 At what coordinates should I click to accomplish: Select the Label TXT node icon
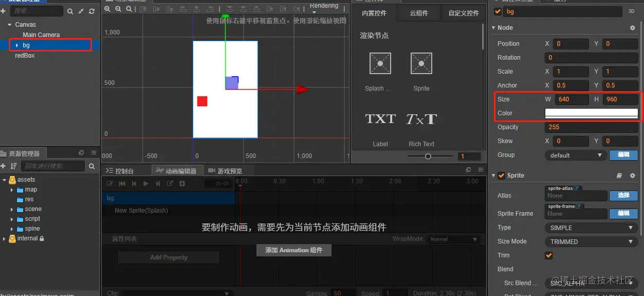click(x=380, y=119)
